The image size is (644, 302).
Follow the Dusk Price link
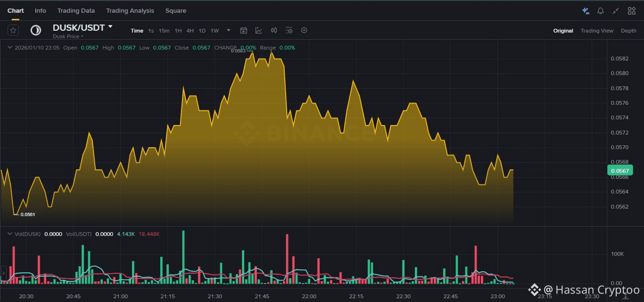click(67, 36)
